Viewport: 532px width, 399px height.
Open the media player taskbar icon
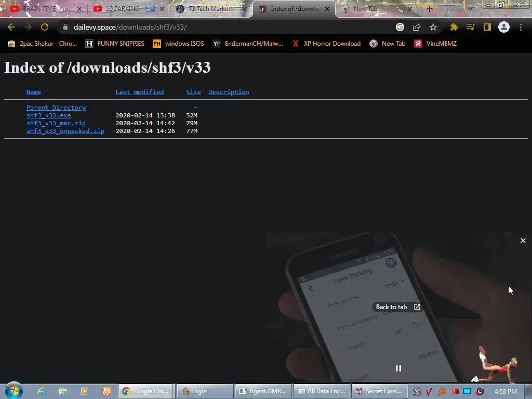[x=85, y=391]
